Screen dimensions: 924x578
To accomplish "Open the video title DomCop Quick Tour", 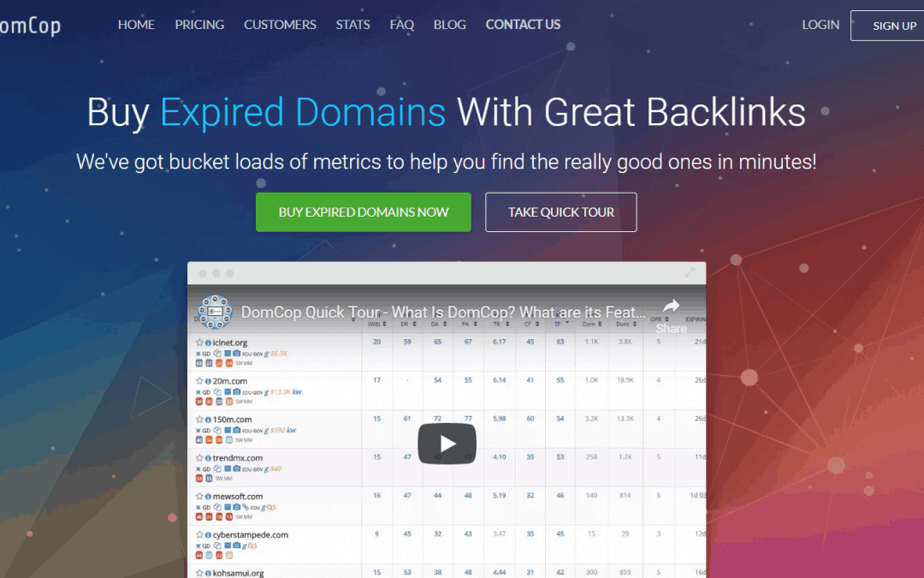I will click(443, 312).
